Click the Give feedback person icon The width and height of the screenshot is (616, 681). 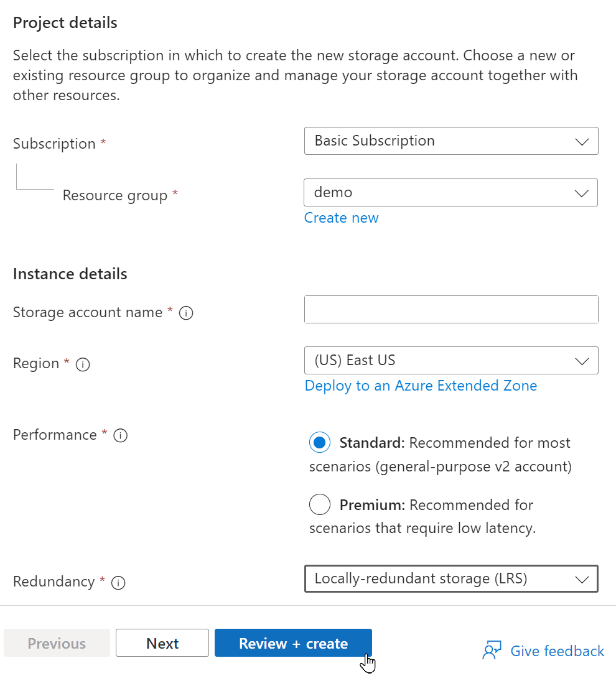click(x=492, y=649)
